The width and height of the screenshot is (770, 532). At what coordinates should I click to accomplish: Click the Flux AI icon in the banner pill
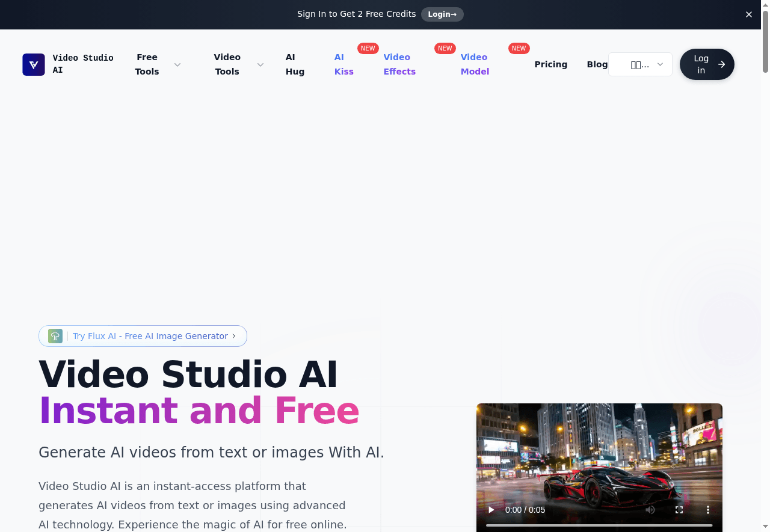pyautogui.click(x=55, y=336)
